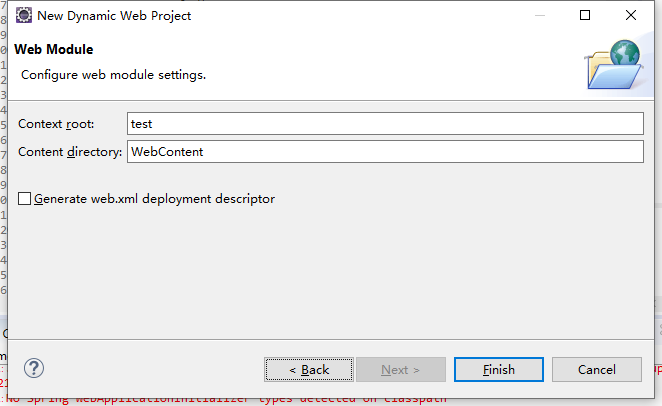Maximize the New Dynamic Web Project dialog
This screenshot has height=406, width=662.
[585, 15]
